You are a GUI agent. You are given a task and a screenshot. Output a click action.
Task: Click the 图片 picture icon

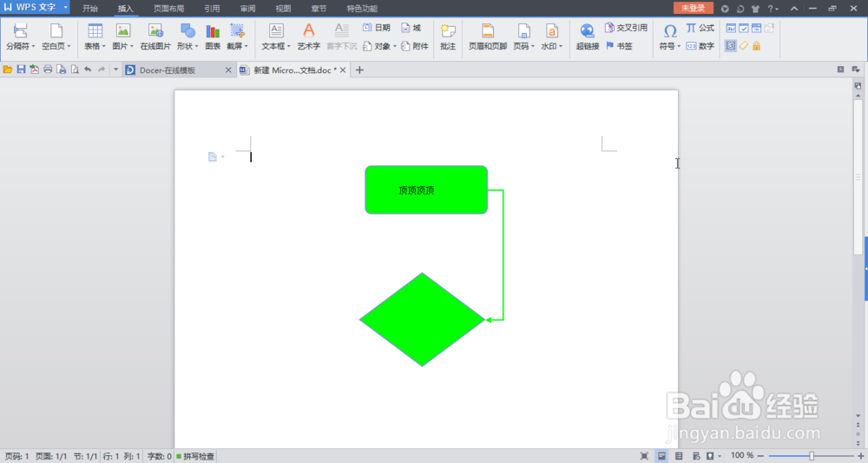point(123,31)
